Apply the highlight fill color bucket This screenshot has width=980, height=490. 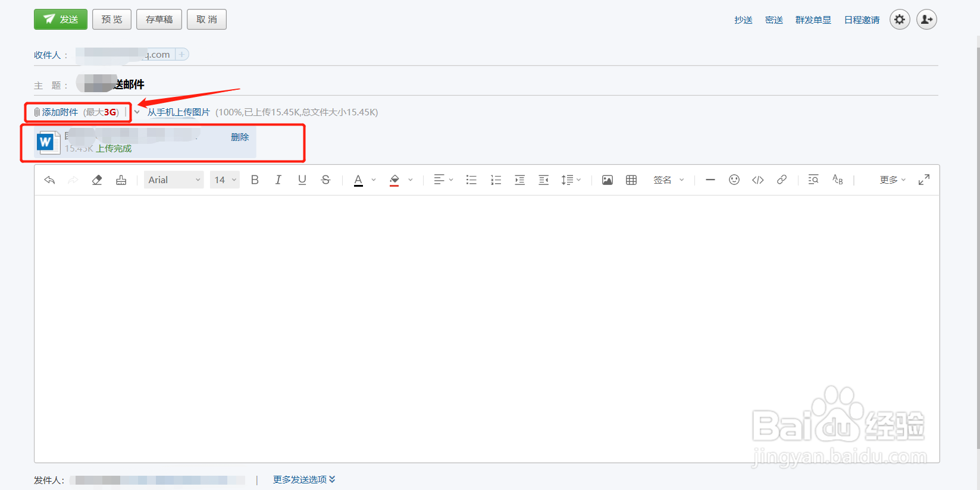(394, 180)
